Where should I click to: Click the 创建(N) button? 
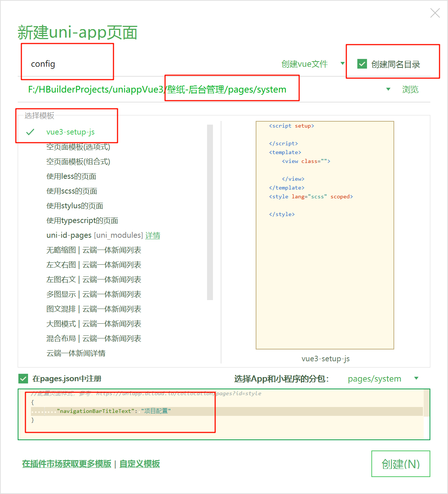click(x=401, y=464)
